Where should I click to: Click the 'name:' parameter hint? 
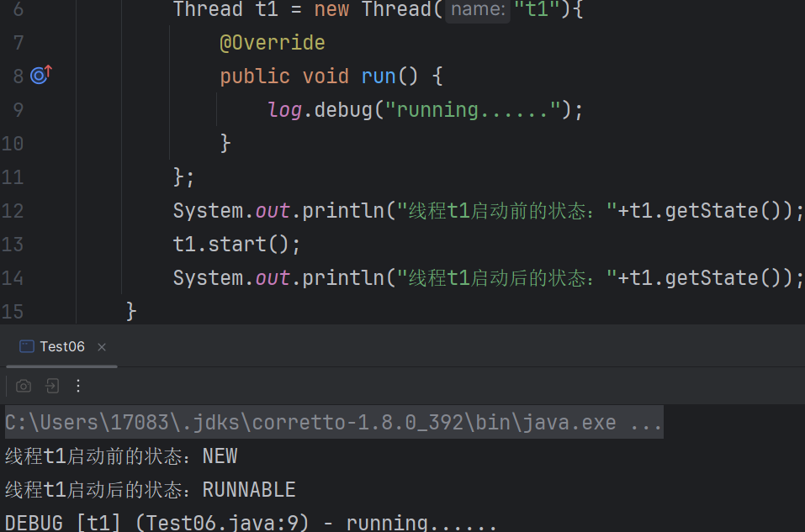coord(477,10)
